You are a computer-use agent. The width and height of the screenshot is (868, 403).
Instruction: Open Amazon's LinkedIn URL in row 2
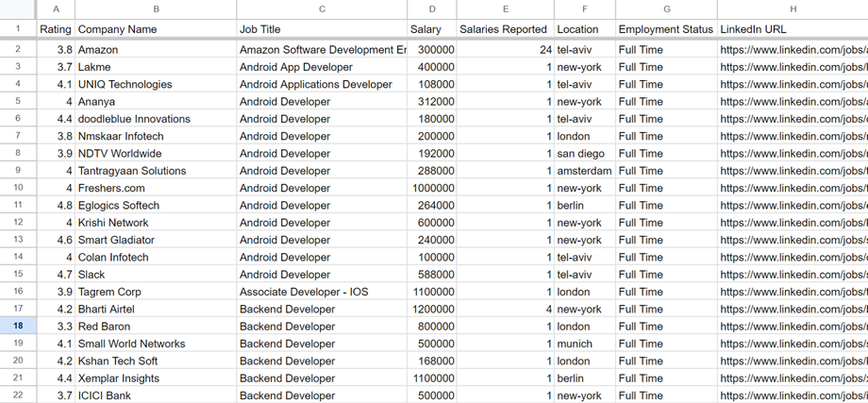(793, 49)
